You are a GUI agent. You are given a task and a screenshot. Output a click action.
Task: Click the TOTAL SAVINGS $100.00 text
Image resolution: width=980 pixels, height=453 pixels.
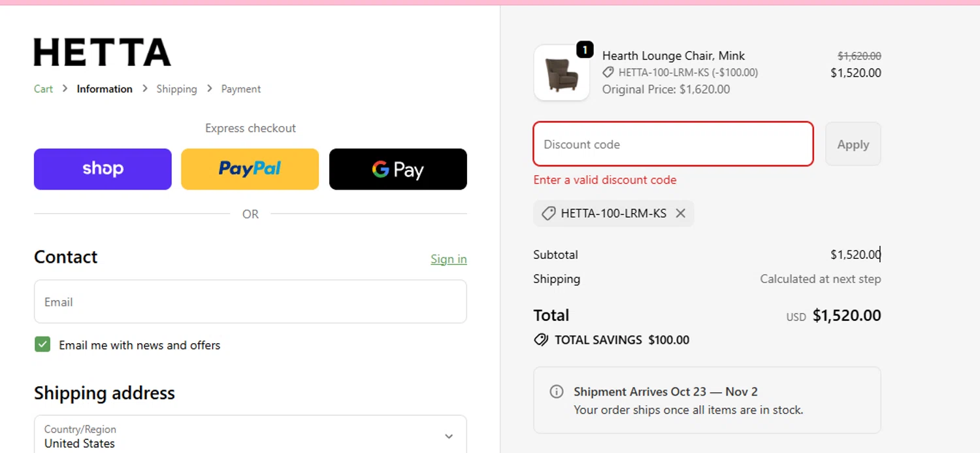(x=622, y=340)
